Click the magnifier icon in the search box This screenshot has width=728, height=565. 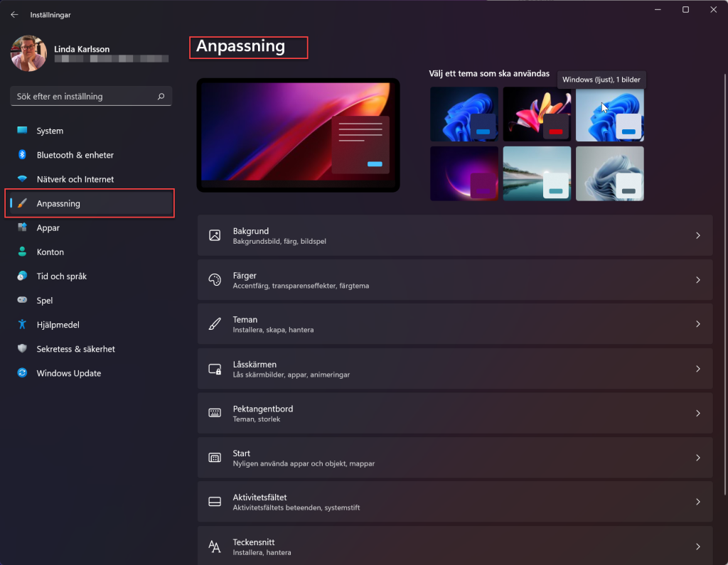point(161,97)
